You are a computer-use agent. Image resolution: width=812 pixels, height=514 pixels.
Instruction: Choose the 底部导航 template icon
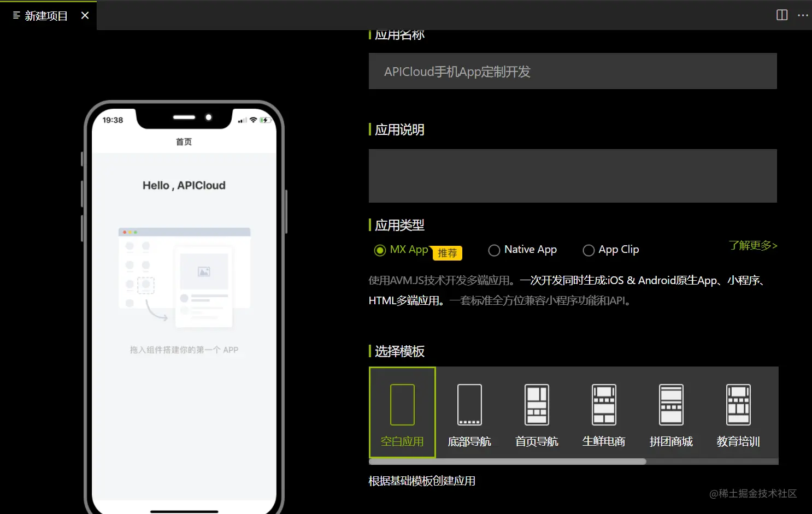(x=469, y=405)
